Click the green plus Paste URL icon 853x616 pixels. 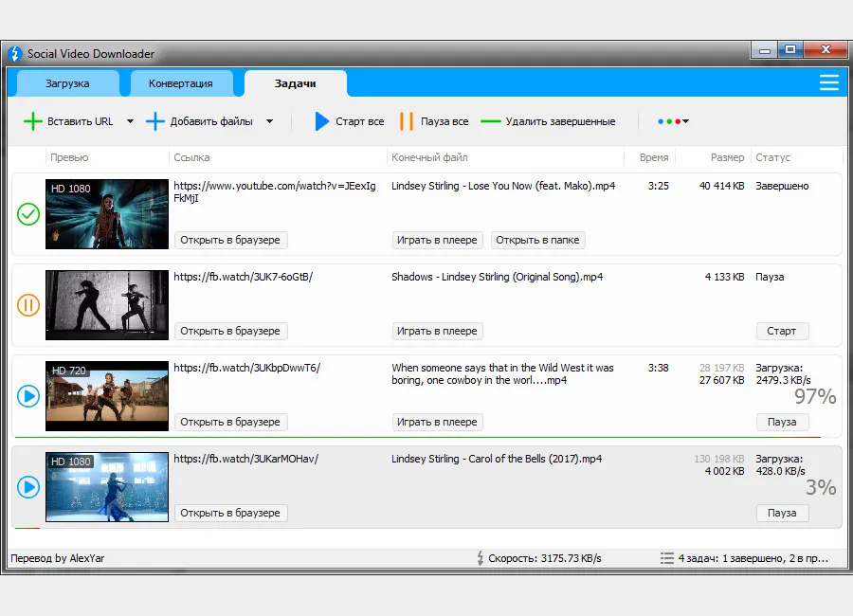[32, 121]
